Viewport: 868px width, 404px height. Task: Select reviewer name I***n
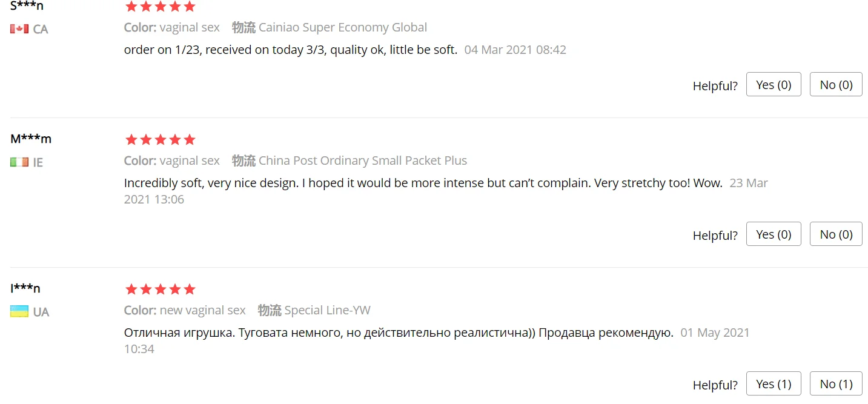pyautogui.click(x=25, y=288)
